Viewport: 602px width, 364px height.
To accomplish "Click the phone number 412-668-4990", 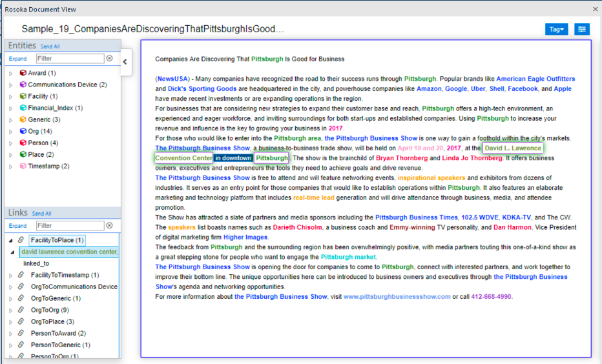I will click(491, 296).
